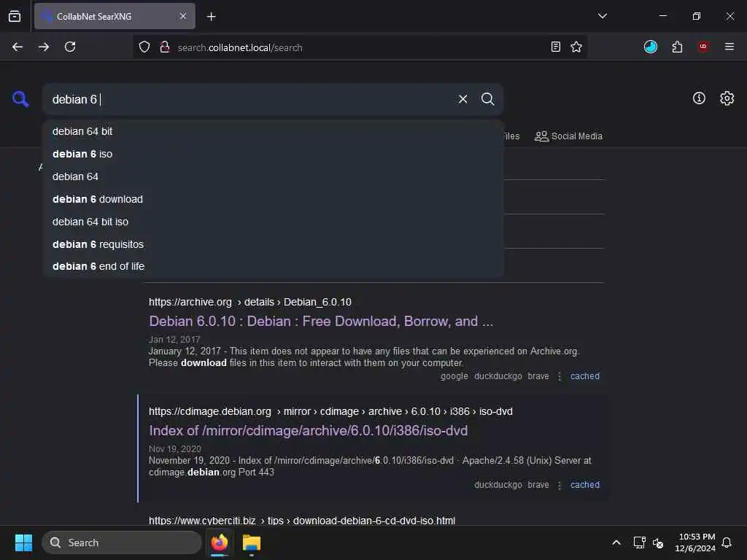Image resolution: width=747 pixels, height=560 pixels.
Task: Open Firefox application menu
Action: [729, 47]
